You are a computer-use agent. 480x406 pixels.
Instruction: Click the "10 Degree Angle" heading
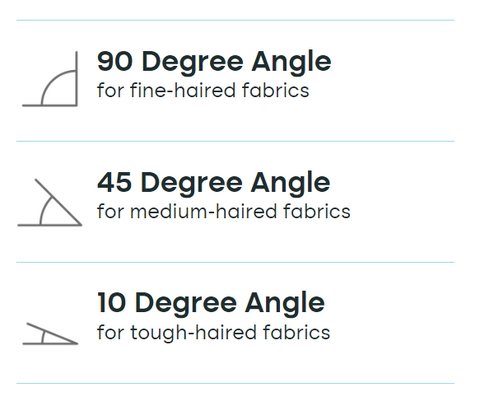click(211, 303)
